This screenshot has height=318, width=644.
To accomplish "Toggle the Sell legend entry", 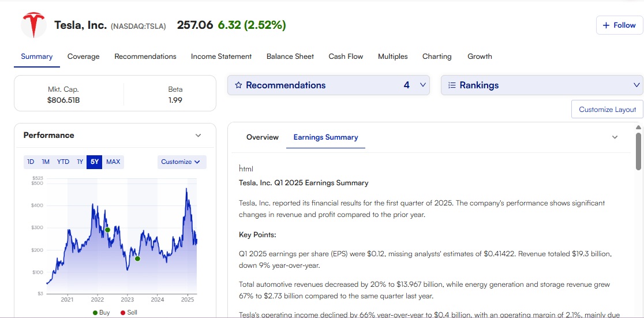I will tap(129, 313).
